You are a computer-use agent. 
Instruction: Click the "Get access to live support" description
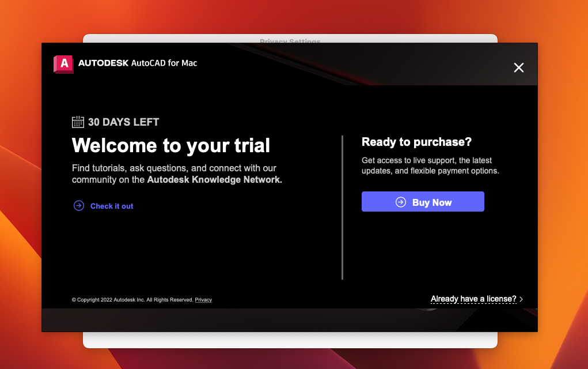tap(430, 165)
